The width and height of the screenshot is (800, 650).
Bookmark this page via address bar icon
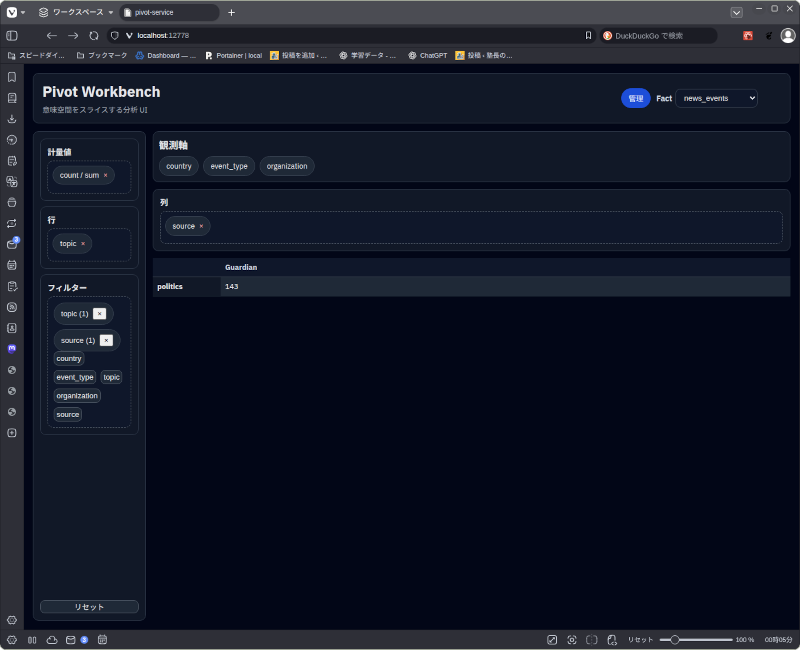coord(588,35)
